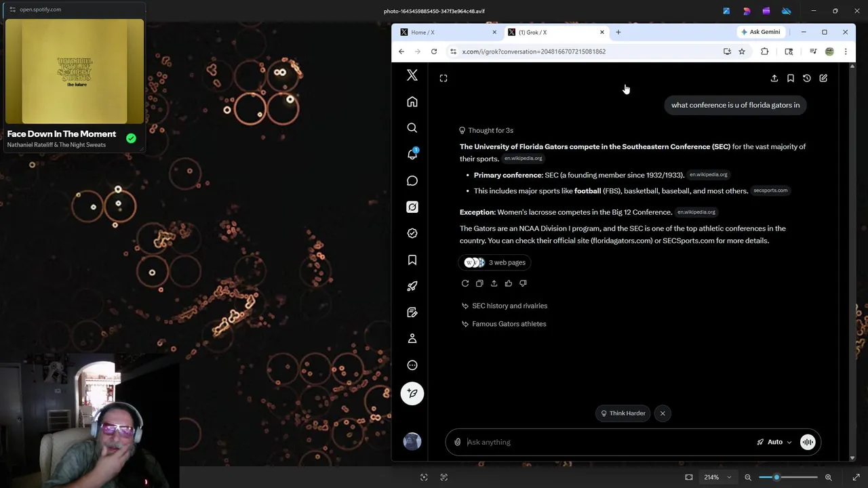Click the Spotify album art thumbnail

tap(75, 71)
